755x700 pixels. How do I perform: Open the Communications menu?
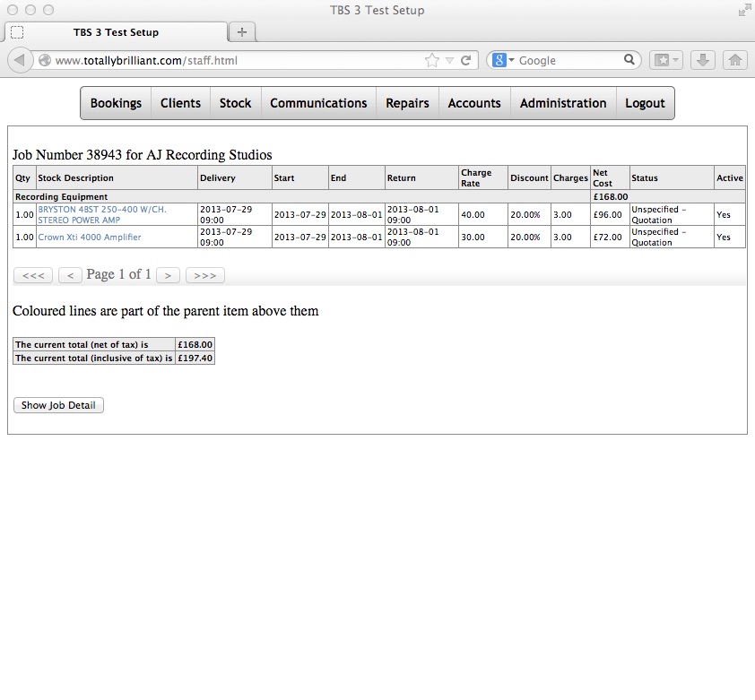(318, 103)
